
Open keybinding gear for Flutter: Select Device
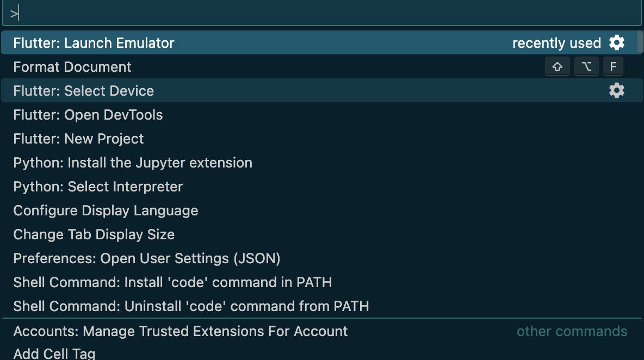click(x=616, y=90)
